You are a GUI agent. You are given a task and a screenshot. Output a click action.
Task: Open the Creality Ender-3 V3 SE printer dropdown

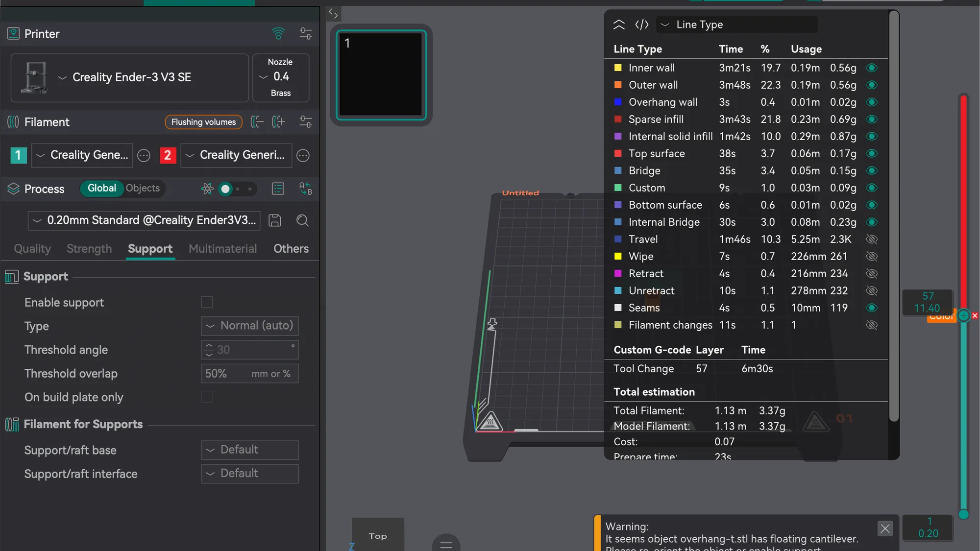pyautogui.click(x=130, y=77)
